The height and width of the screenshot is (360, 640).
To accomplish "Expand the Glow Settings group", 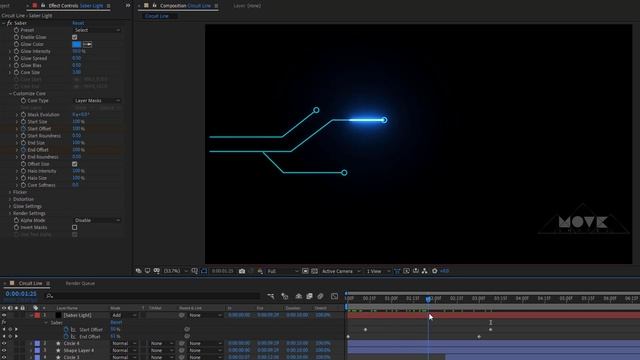I will [10, 206].
